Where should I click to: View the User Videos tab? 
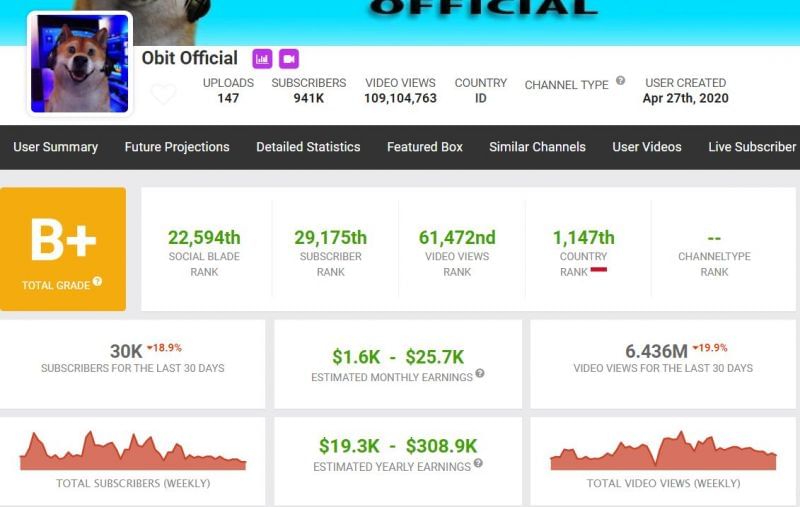[647, 147]
